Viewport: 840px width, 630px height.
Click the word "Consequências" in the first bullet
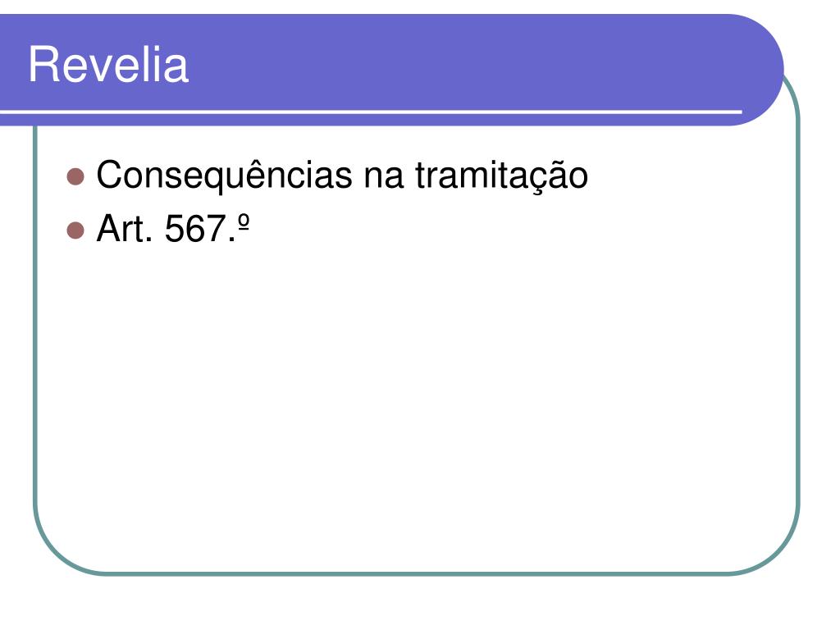point(225,176)
